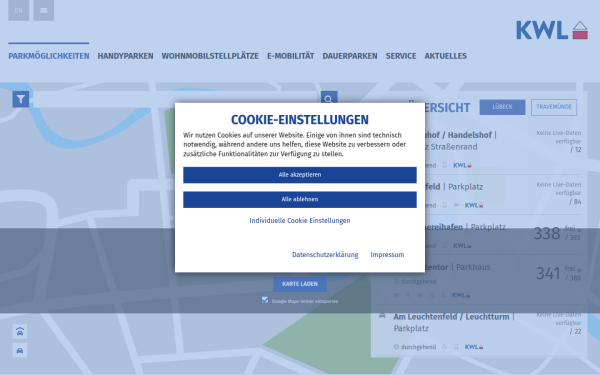The width and height of the screenshot is (600, 375).
Task: Open the Handyparken menu item
Action: click(125, 56)
